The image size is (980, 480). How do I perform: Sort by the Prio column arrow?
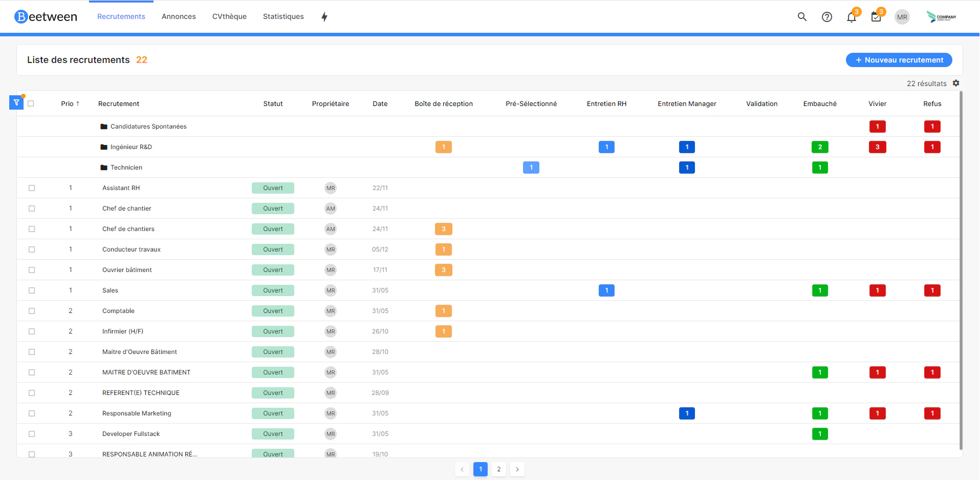78,103
